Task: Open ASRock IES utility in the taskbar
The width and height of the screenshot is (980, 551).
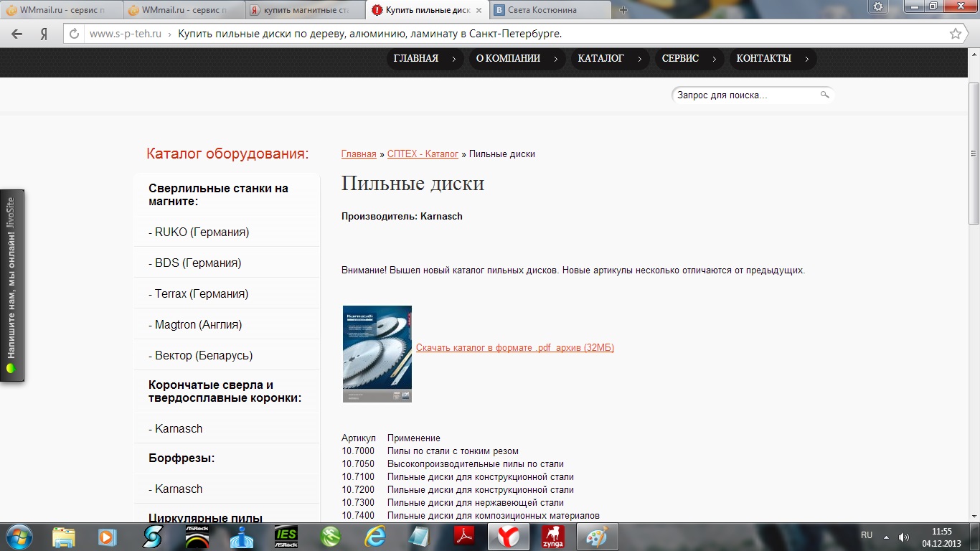Action: click(286, 537)
